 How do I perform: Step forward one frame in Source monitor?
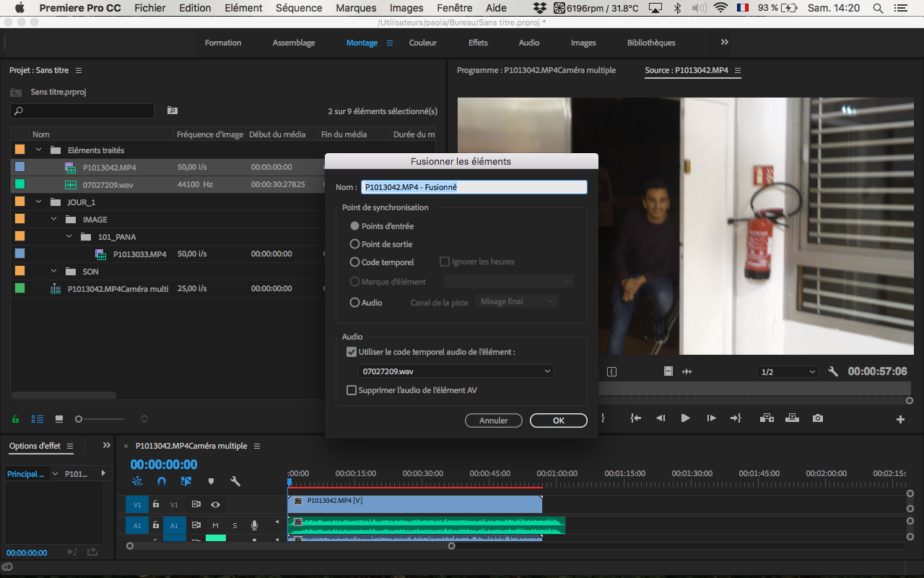(711, 418)
